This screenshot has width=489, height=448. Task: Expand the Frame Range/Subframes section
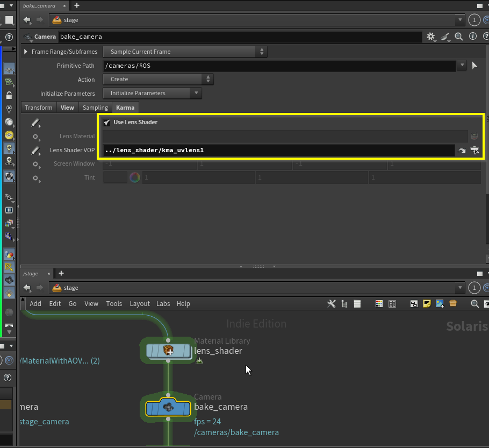(x=26, y=52)
